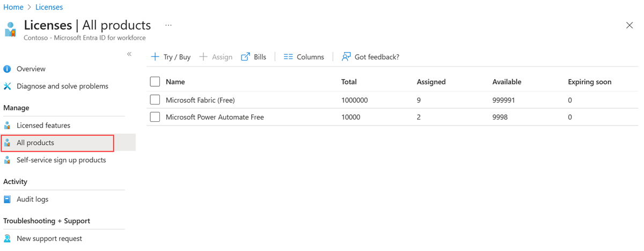Click the Audit logs icon

[7, 200]
